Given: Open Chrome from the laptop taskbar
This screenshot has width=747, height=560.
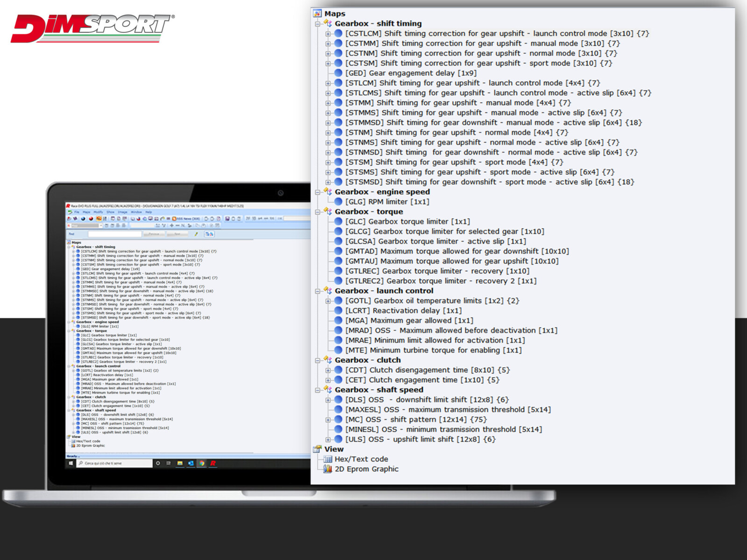Looking at the screenshot, I should point(202,463).
